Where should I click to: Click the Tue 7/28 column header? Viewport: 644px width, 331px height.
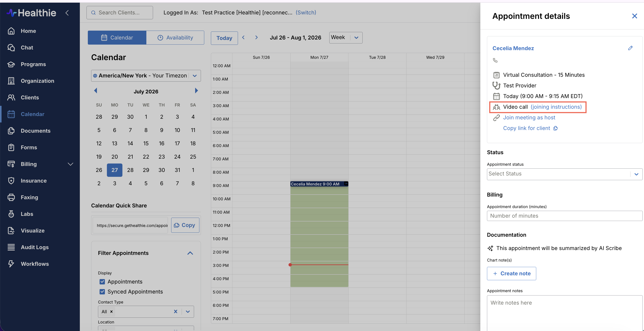(x=377, y=57)
